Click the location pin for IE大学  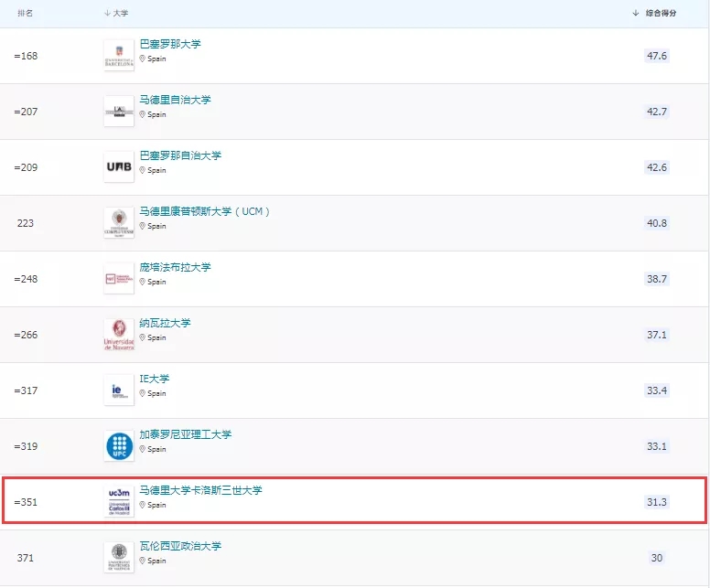[x=142, y=393]
